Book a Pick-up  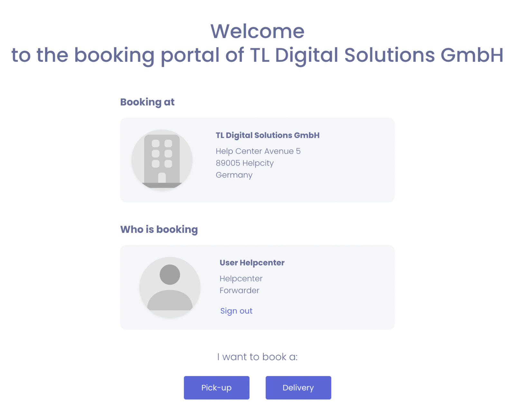(216, 388)
